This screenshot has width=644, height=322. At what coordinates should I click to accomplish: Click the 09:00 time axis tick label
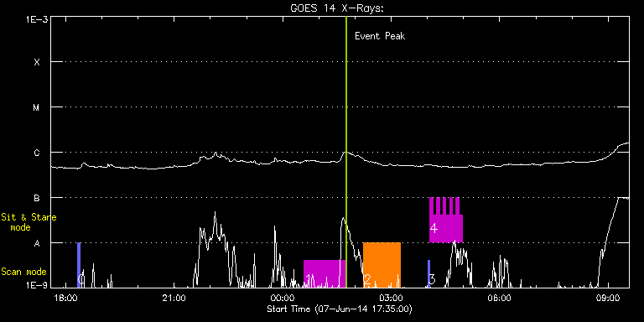click(x=608, y=298)
